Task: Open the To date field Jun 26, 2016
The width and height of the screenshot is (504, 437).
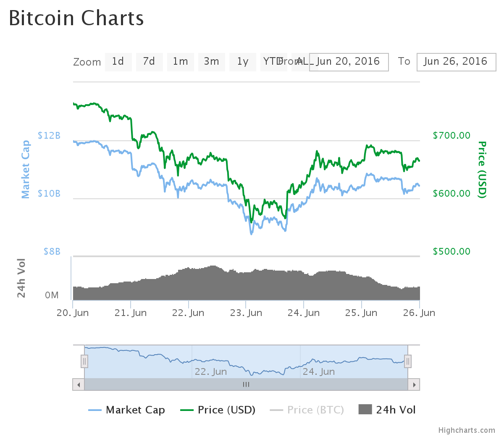Action: coord(457,62)
